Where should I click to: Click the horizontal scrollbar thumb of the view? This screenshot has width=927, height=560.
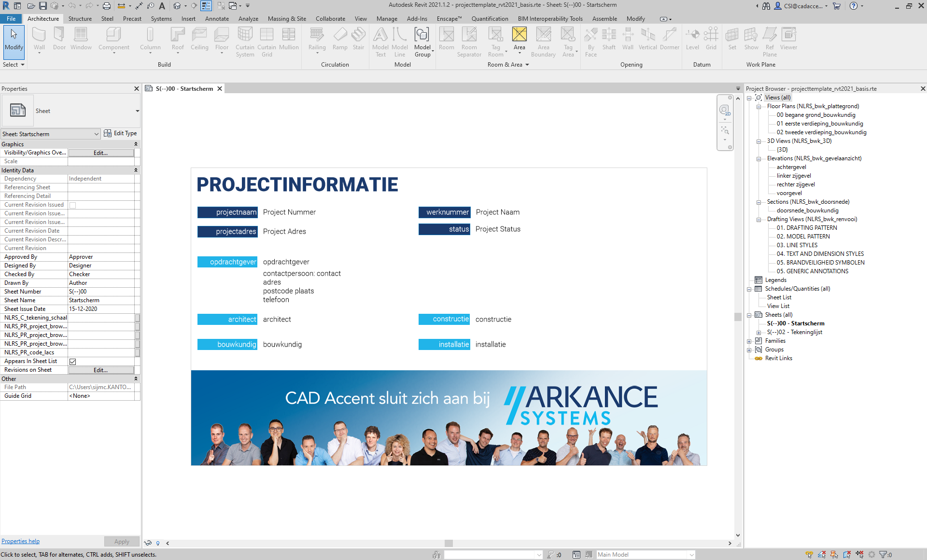click(449, 543)
